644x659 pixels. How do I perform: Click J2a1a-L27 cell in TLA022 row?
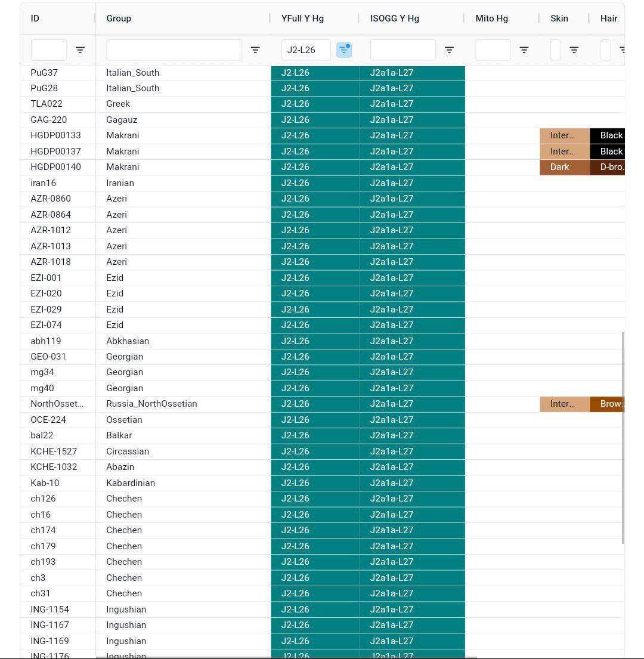click(x=412, y=104)
